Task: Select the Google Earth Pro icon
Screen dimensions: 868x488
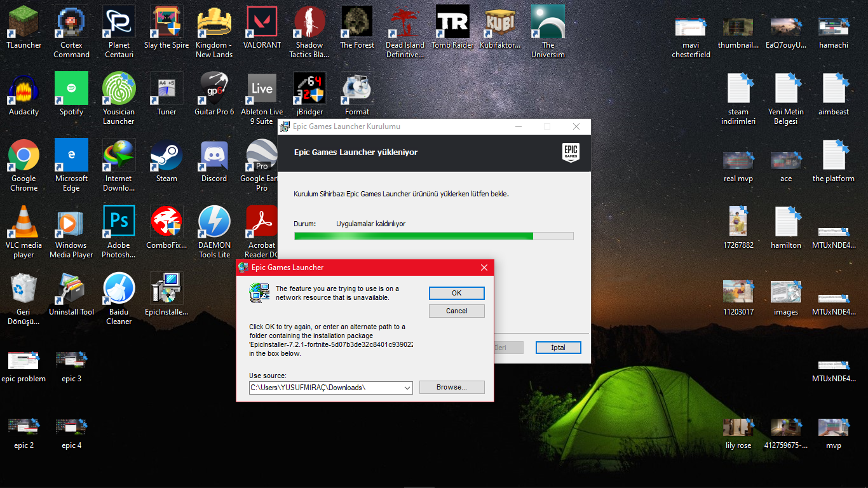Action: pyautogui.click(x=262, y=156)
